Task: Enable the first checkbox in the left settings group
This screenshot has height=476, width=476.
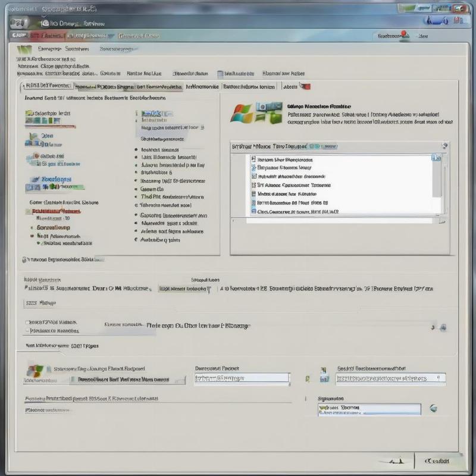Action: tap(26, 322)
